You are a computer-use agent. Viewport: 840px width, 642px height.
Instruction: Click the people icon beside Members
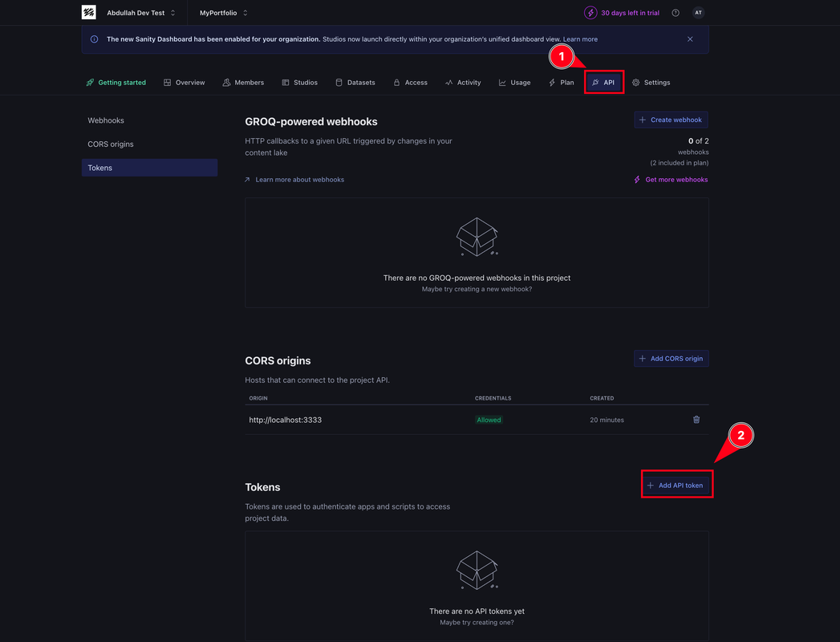click(x=226, y=83)
